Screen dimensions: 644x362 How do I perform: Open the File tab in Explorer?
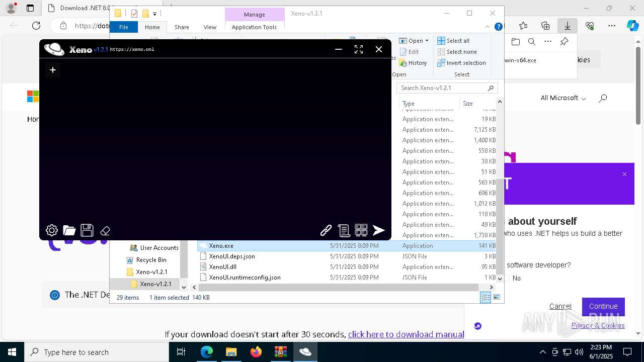[x=123, y=27]
